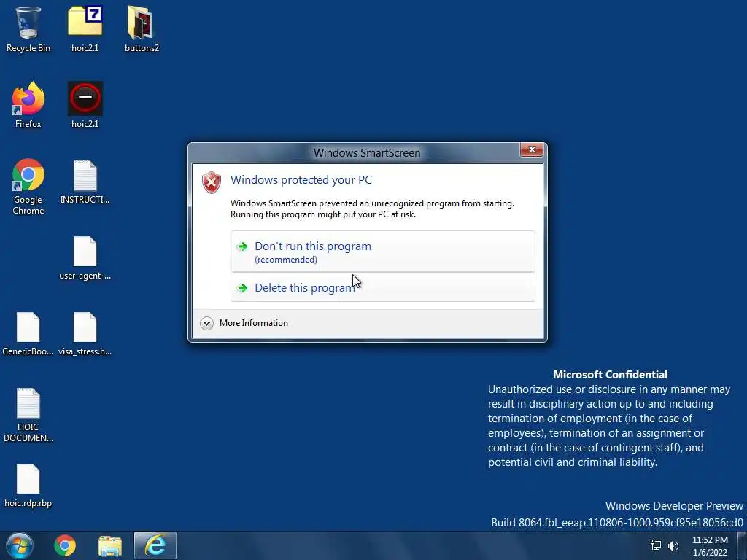Click the Windows protected your PC heading
This screenshot has height=560, width=747.
coord(301,180)
